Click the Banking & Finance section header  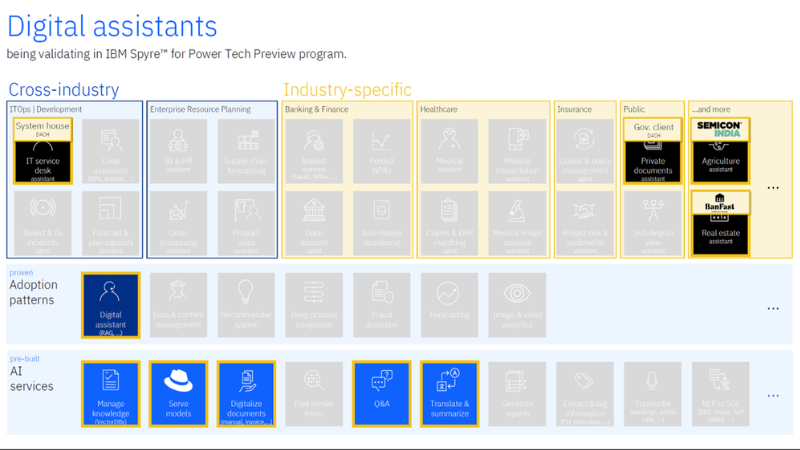point(319,109)
